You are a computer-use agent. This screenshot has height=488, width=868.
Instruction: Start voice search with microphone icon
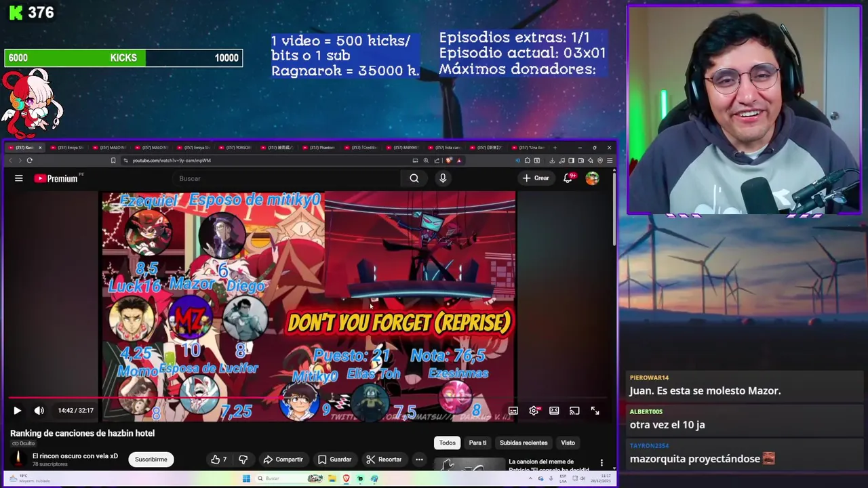pyautogui.click(x=443, y=178)
